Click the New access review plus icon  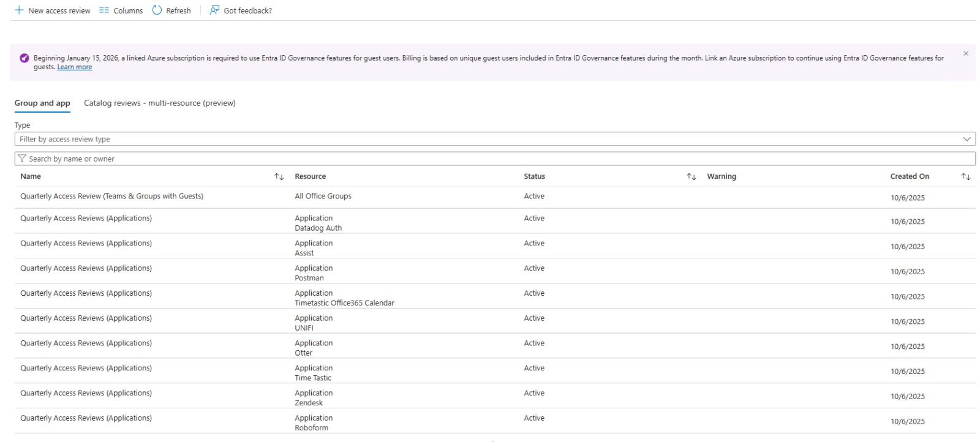[19, 10]
